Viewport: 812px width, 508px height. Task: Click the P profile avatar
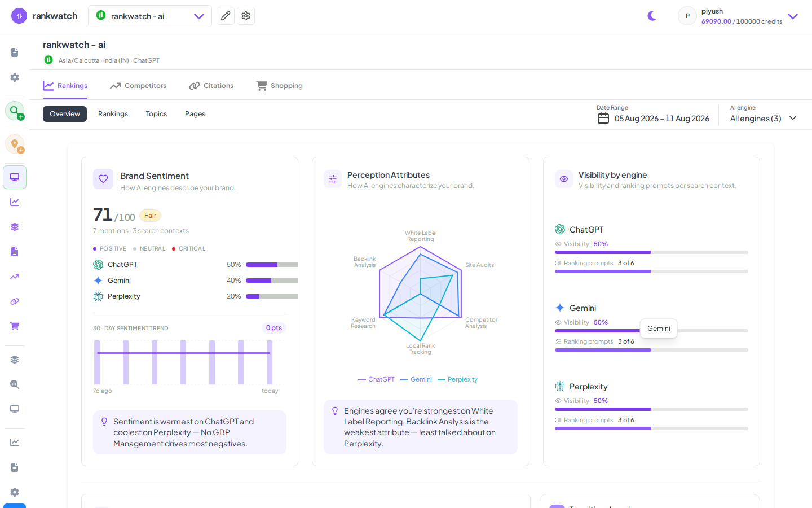(x=687, y=16)
